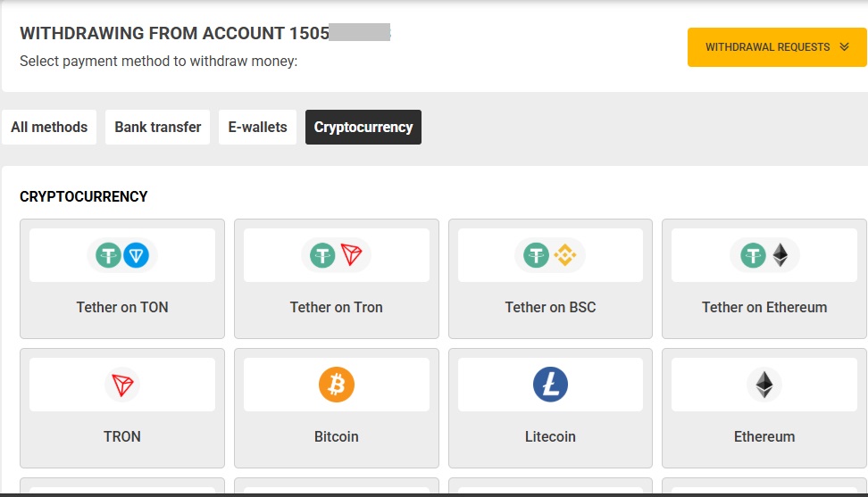This screenshot has width=868, height=497.
Task: Click the blue Litecoin logo icon
Action: coord(550,385)
